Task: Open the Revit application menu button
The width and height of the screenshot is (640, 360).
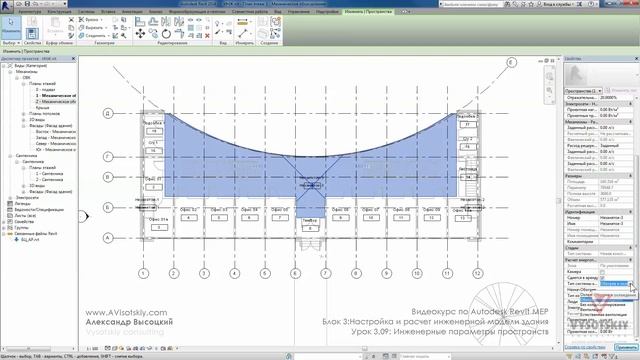Action: tap(7, 6)
